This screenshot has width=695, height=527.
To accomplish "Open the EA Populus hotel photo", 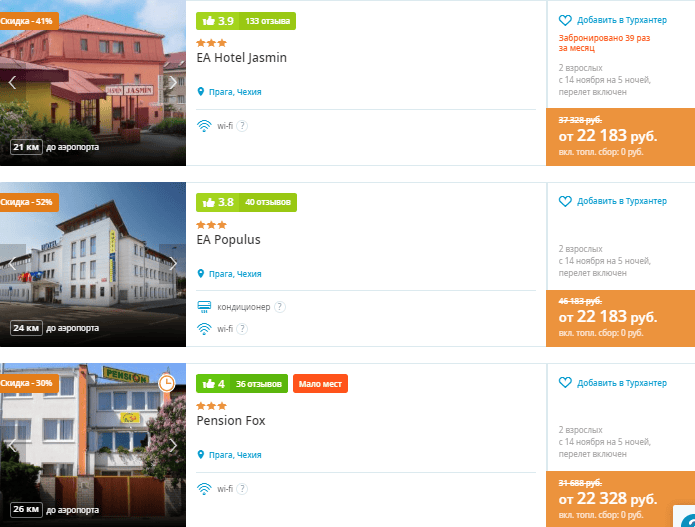I will pos(93,265).
